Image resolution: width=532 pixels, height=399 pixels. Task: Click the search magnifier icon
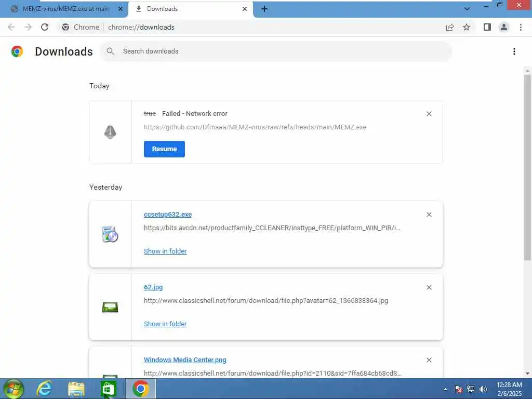coord(110,51)
